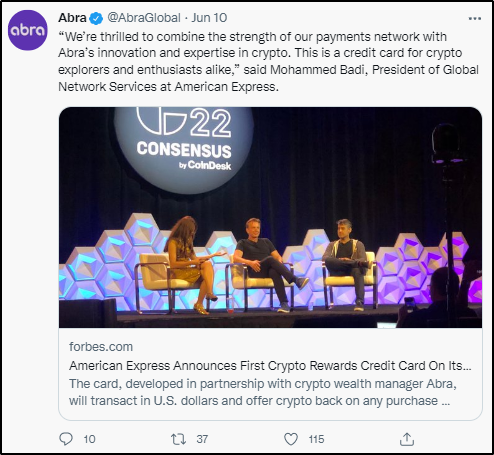Click the 115 likes count
494x455 pixels.
point(316,439)
